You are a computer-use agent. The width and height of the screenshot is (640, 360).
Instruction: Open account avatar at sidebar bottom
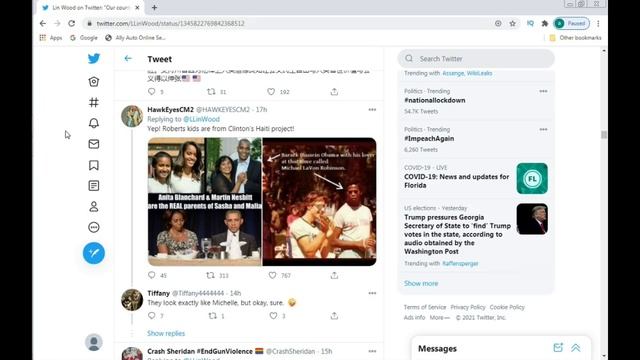point(93,342)
